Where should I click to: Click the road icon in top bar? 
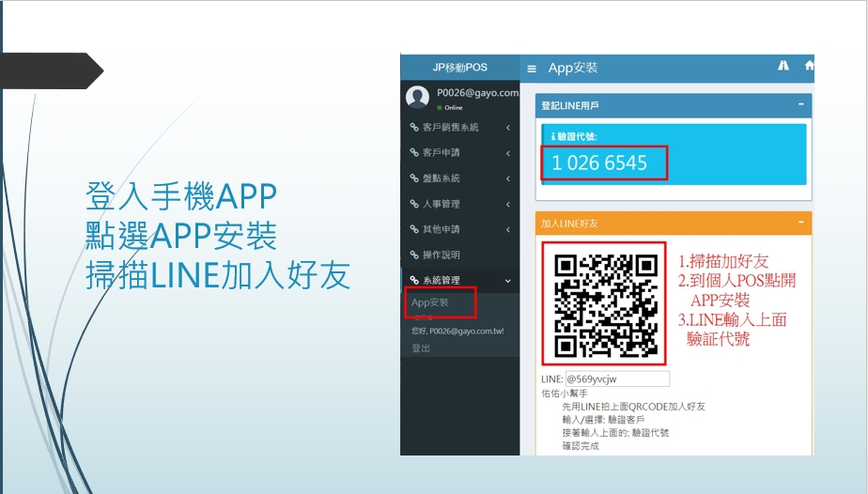tap(783, 66)
